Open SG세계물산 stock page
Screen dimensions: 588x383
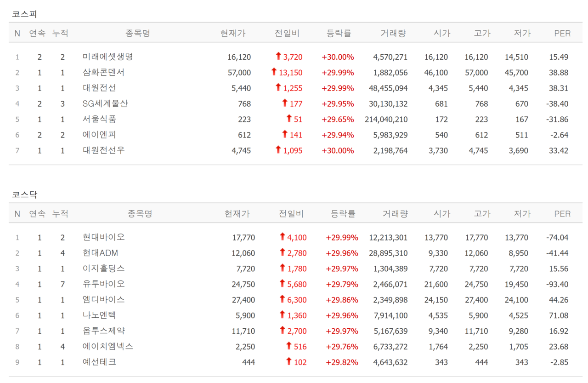[105, 104]
